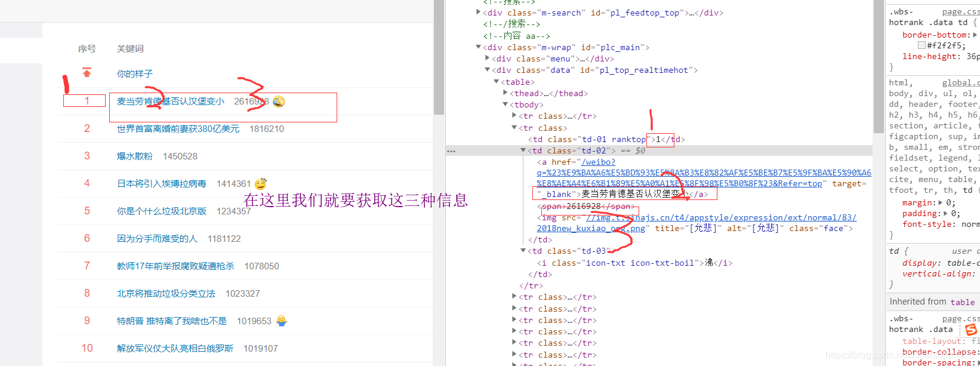Screen dimensions: 980x366
Task: Click the font-style property in styles
Action: pos(928,224)
